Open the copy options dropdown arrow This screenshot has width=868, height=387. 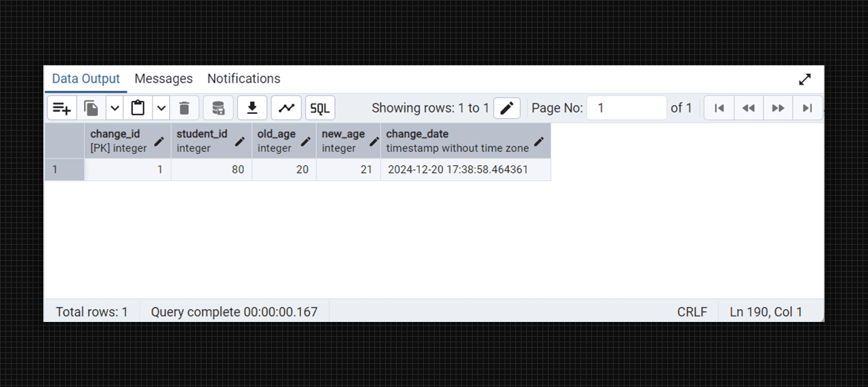click(115, 108)
